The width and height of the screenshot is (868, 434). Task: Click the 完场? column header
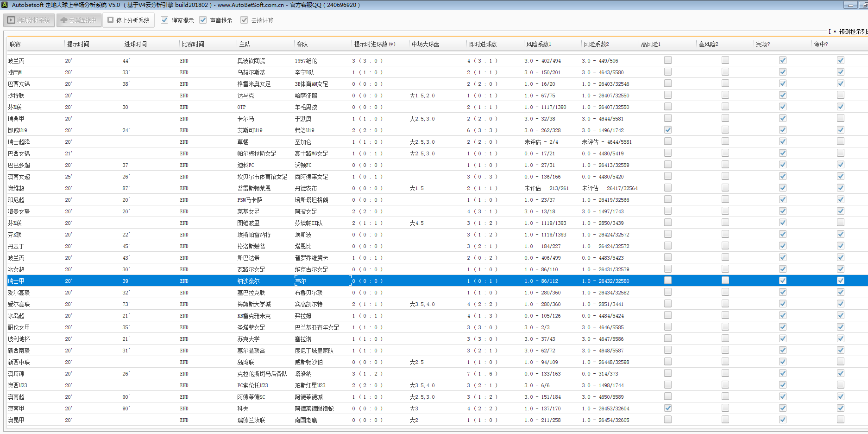(x=762, y=45)
